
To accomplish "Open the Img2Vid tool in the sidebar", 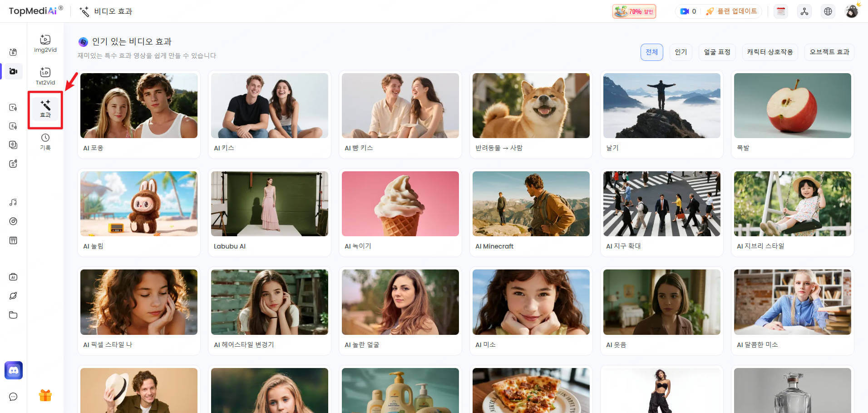I will (45, 44).
